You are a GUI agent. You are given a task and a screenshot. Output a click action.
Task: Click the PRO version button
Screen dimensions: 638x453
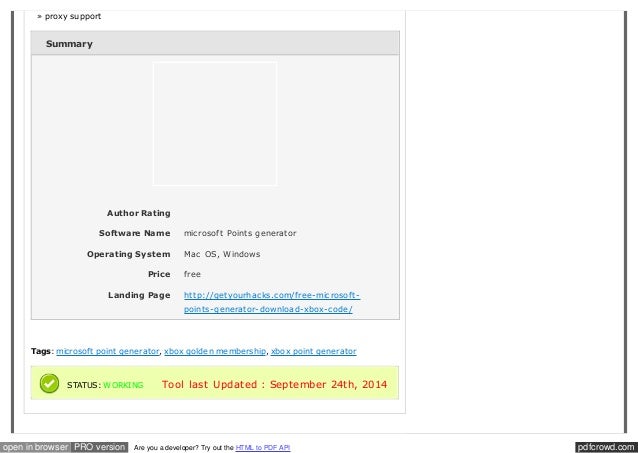pyautogui.click(x=100, y=447)
